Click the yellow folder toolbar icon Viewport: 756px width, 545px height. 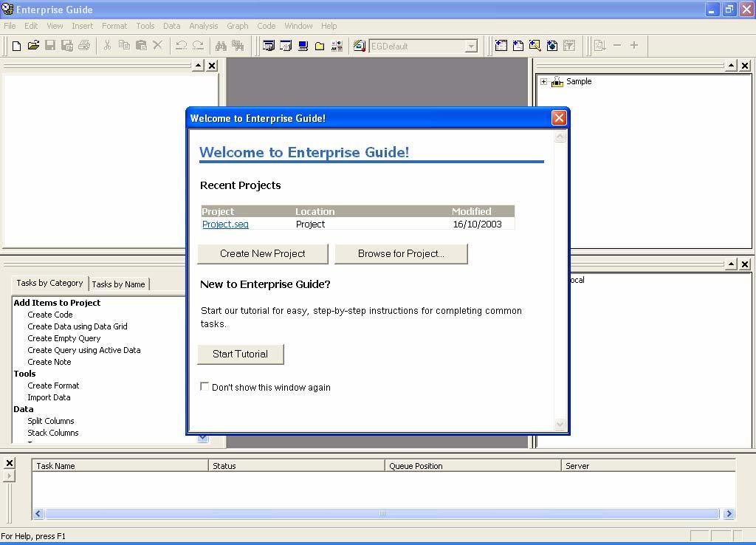click(x=320, y=46)
